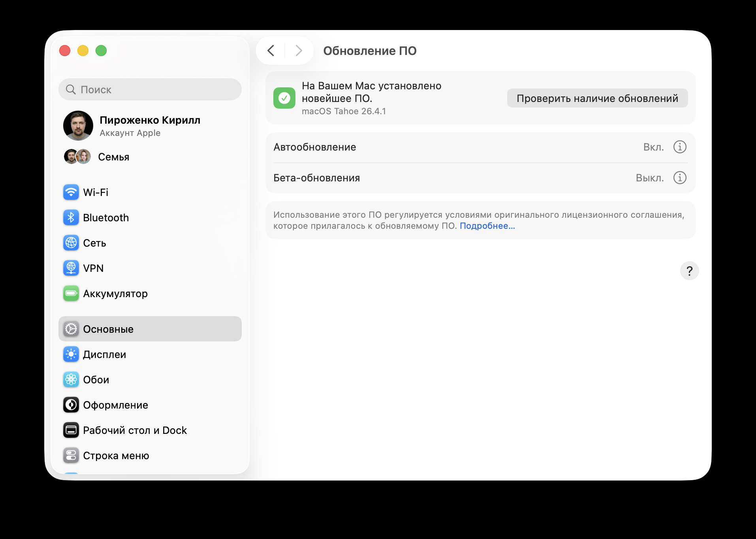Open info popup next to Бета-обновления
The height and width of the screenshot is (539, 756).
679,178
